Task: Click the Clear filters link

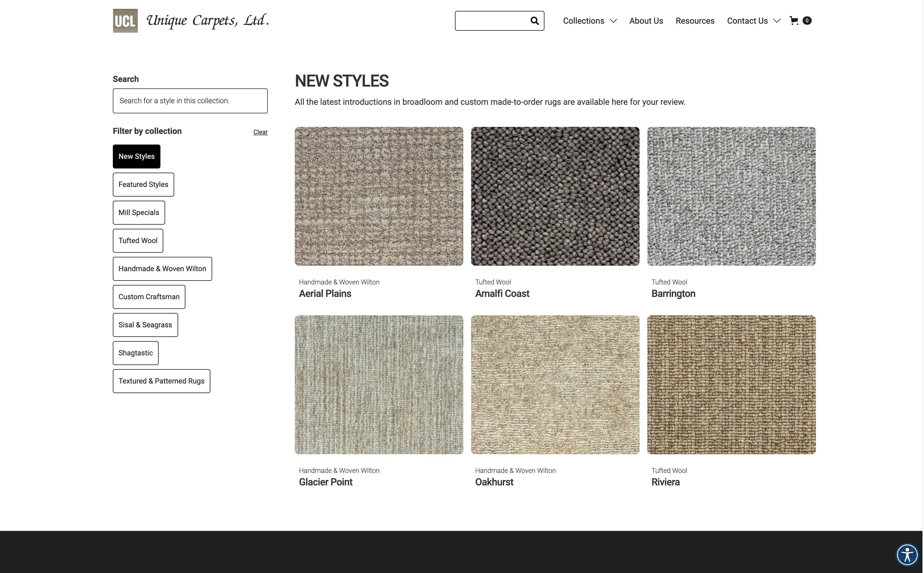Action: (260, 132)
